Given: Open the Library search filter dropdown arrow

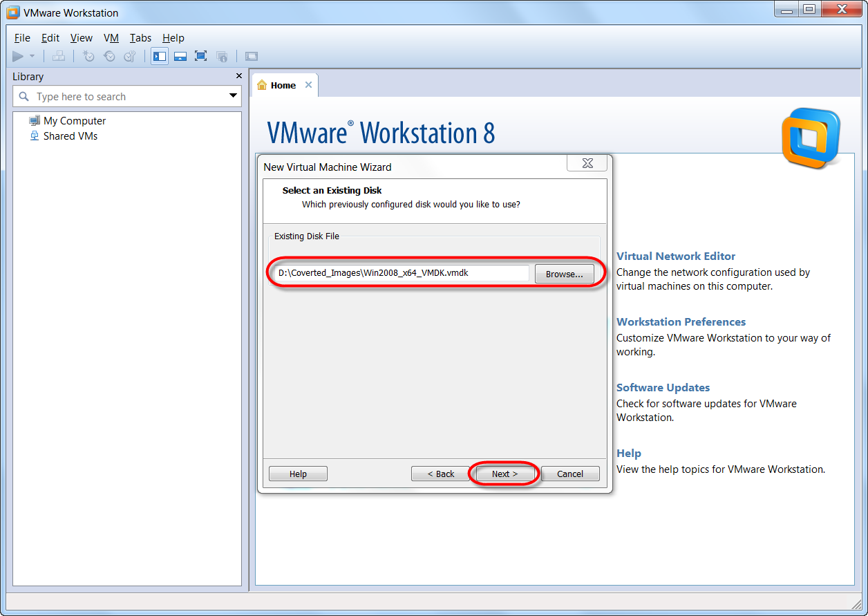Looking at the screenshot, I should (234, 96).
